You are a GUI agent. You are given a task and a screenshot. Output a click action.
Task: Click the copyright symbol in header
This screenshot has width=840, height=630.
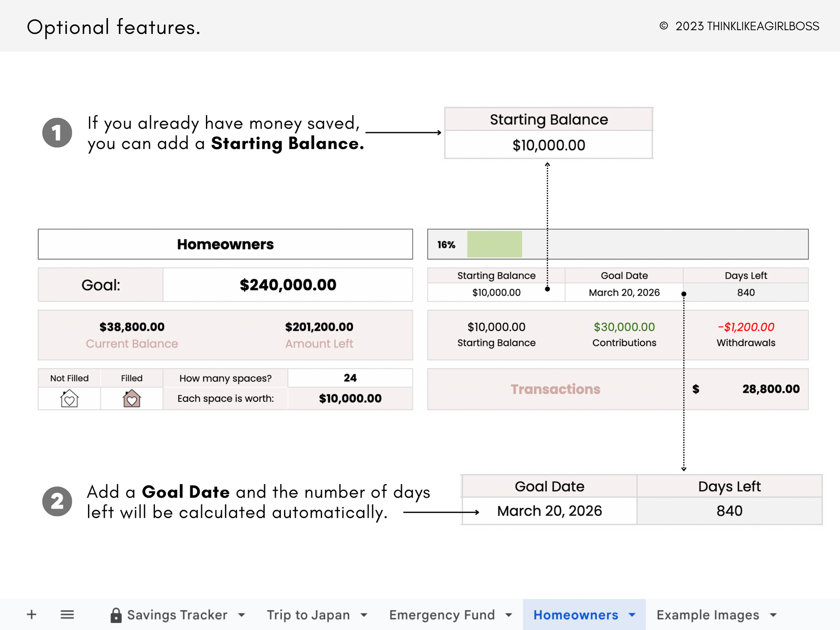pyautogui.click(x=663, y=26)
